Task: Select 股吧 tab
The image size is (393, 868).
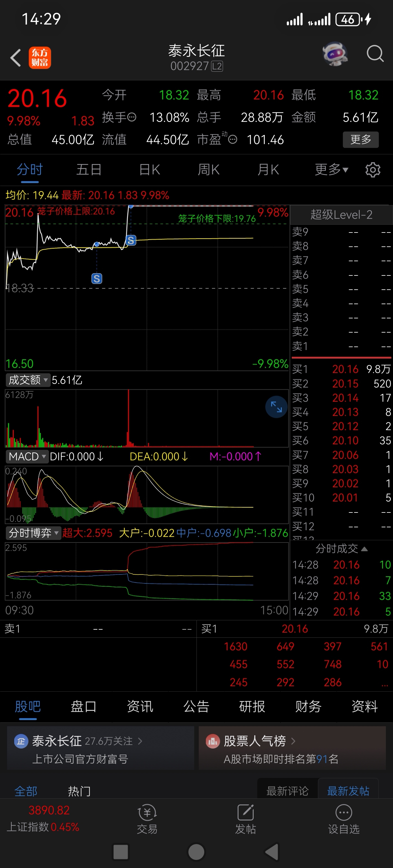Action: (x=28, y=706)
